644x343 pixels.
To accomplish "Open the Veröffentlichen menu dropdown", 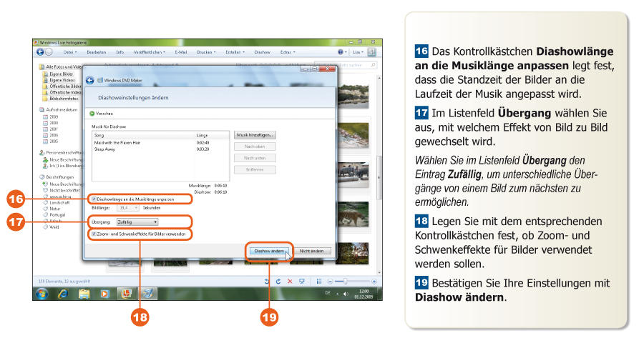I will click(x=149, y=52).
